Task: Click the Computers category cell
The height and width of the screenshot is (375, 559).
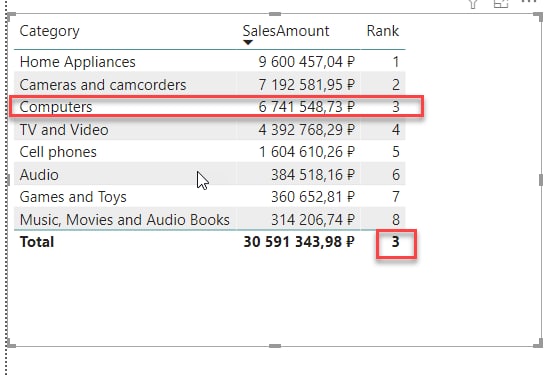Action: tap(56, 107)
